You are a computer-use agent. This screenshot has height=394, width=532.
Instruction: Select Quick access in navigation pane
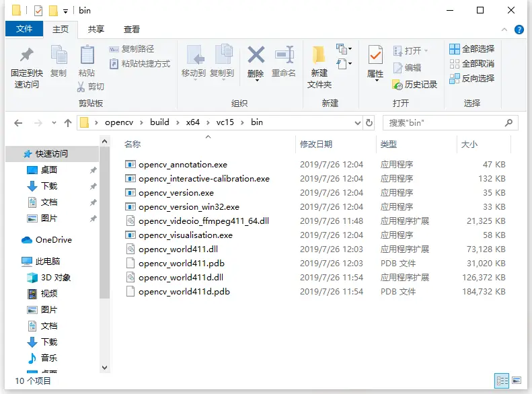(52, 154)
